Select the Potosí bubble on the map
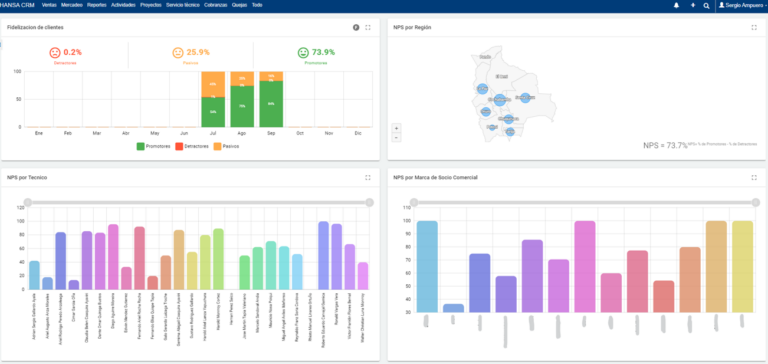The width and height of the screenshot is (768, 364). point(492,127)
